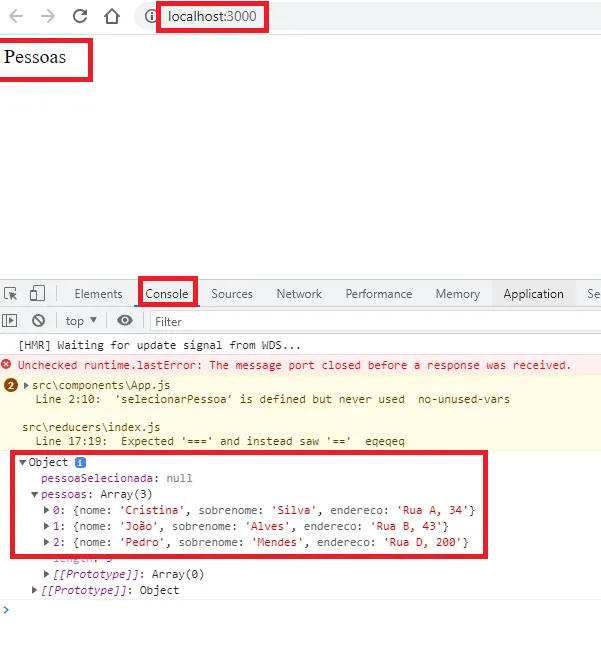The height and width of the screenshot is (648, 601).
Task: Click the console prompt input line
Action: point(300,610)
